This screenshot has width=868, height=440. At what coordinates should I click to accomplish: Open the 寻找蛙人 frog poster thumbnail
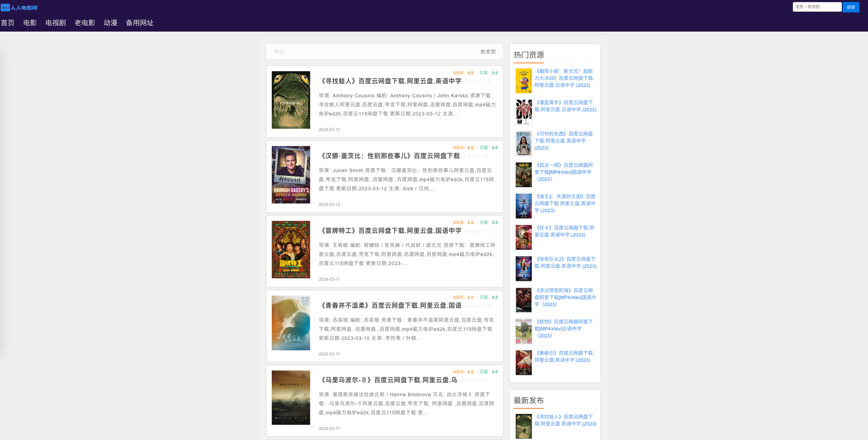click(291, 100)
